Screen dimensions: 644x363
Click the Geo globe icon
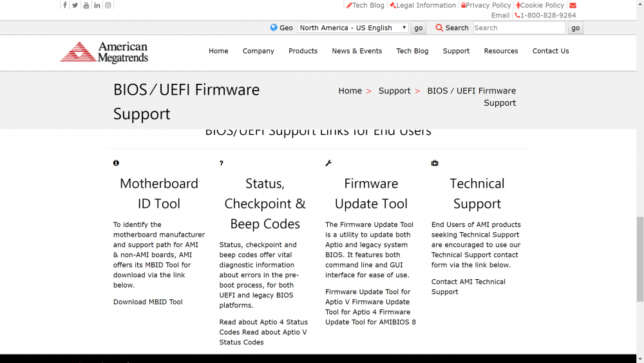tap(274, 28)
